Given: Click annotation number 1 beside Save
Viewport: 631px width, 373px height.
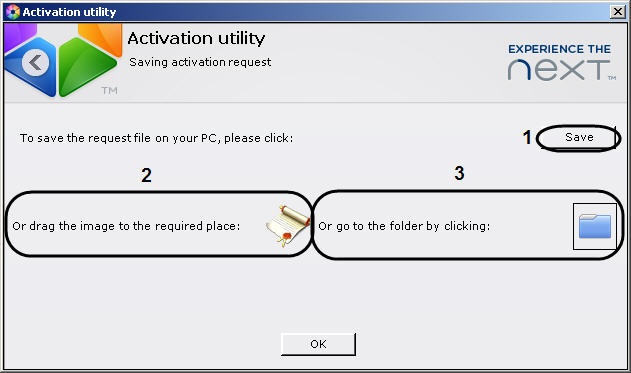Looking at the screenshot, I should pos(527,138).
